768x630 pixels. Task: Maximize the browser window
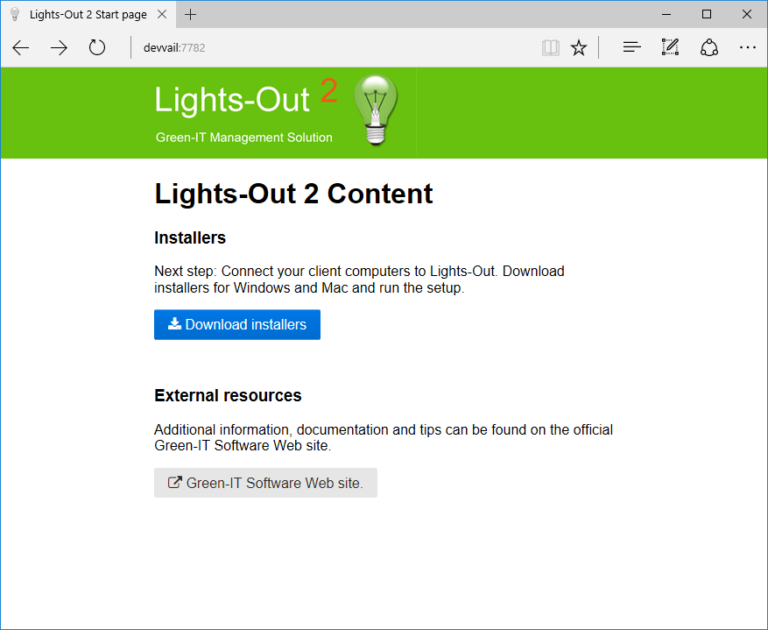[x=706, y=14]
